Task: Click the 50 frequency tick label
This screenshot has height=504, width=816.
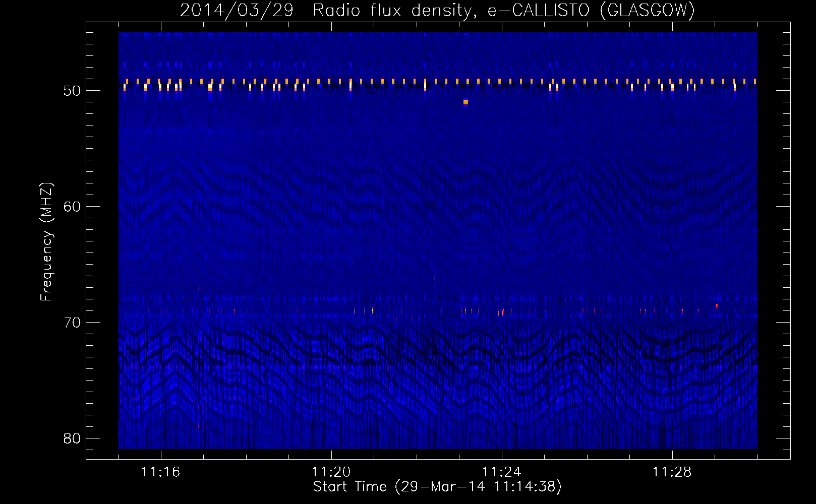Action: pyautogui.click(x=73, y=91)
